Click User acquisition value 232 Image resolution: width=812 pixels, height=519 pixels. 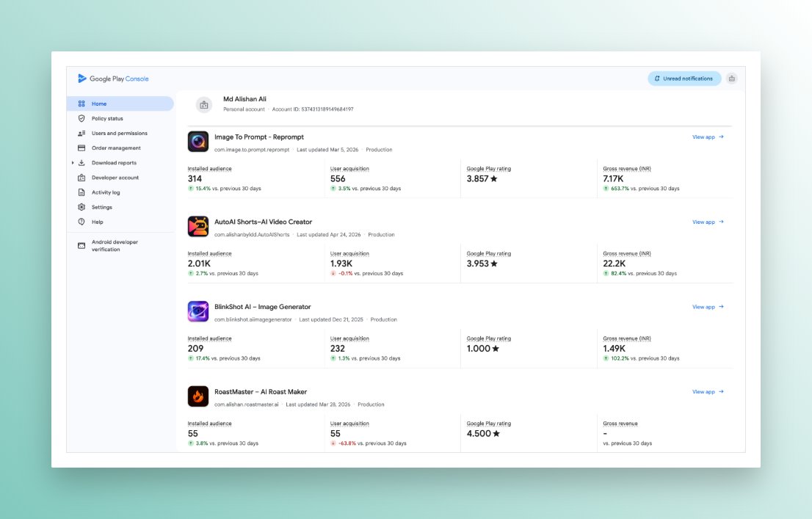coord(338,349)
